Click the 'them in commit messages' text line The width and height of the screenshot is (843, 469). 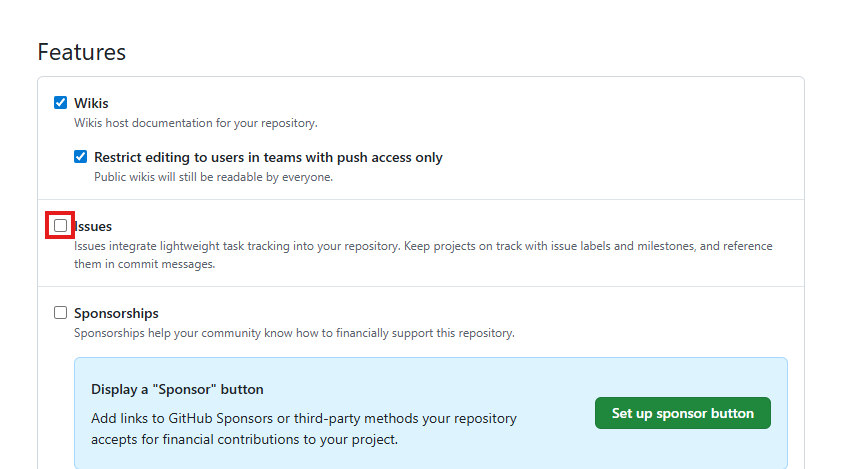point(144,265)
